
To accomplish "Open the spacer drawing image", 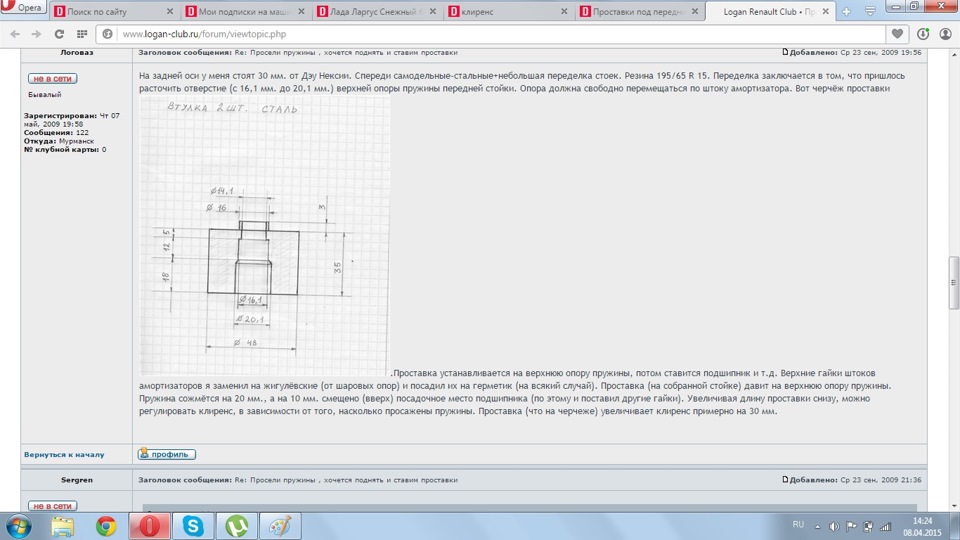I will (264, 236).
